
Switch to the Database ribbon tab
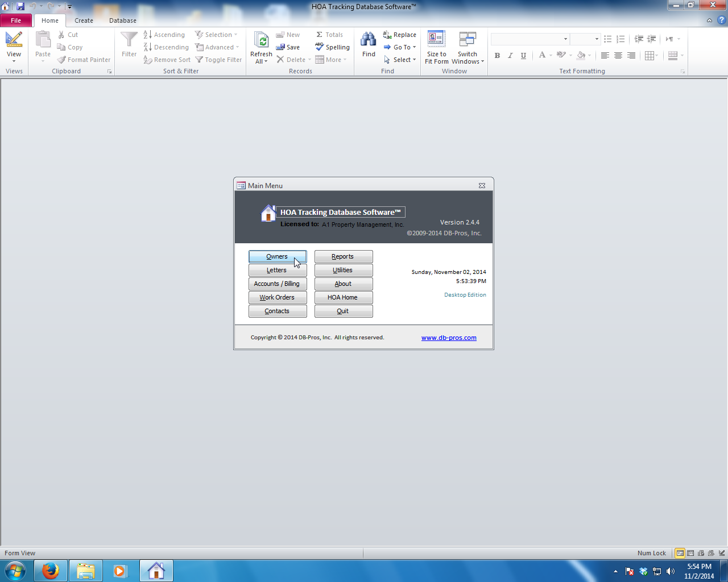pyautogui.click(x=123, y=20)
